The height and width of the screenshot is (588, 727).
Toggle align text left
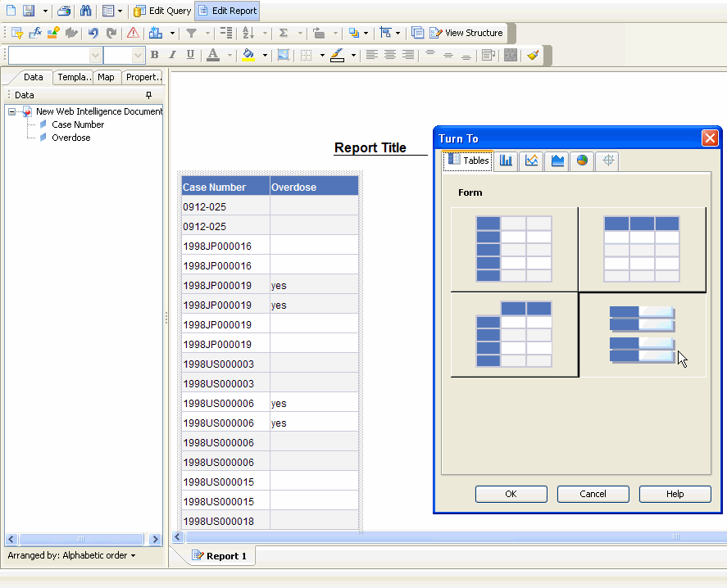pos(371,55)
